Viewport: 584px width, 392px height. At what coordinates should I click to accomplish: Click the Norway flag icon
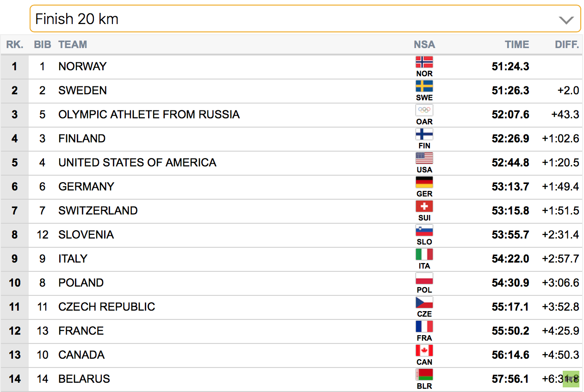pos(424,62)
